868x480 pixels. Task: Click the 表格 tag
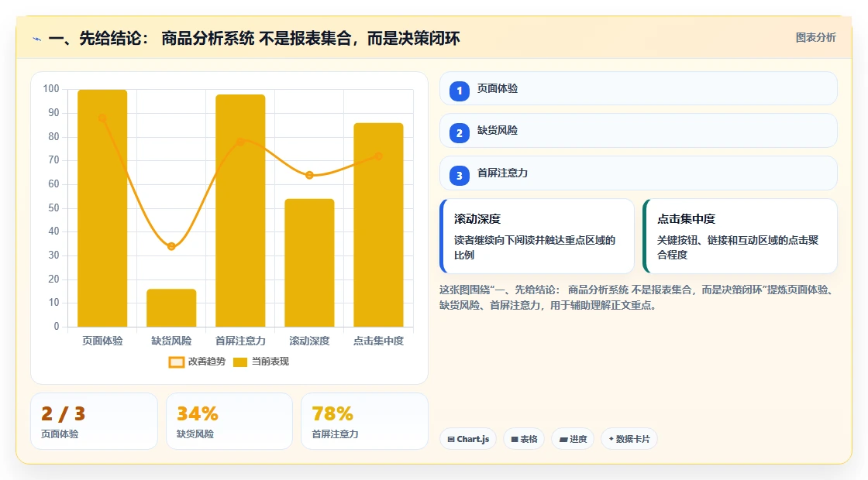pos(524,439)
